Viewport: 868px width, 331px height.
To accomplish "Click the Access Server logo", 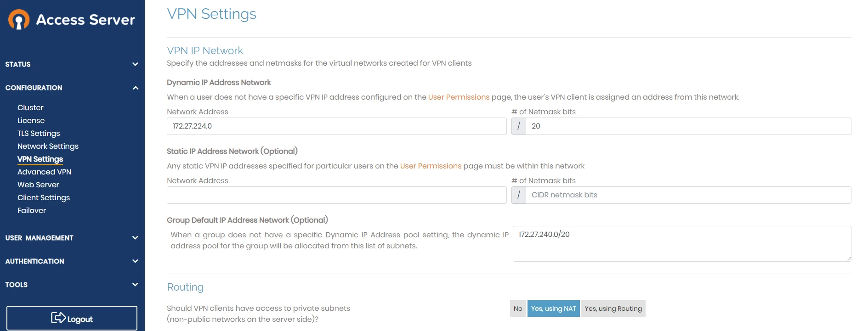I will click(71, 19).
